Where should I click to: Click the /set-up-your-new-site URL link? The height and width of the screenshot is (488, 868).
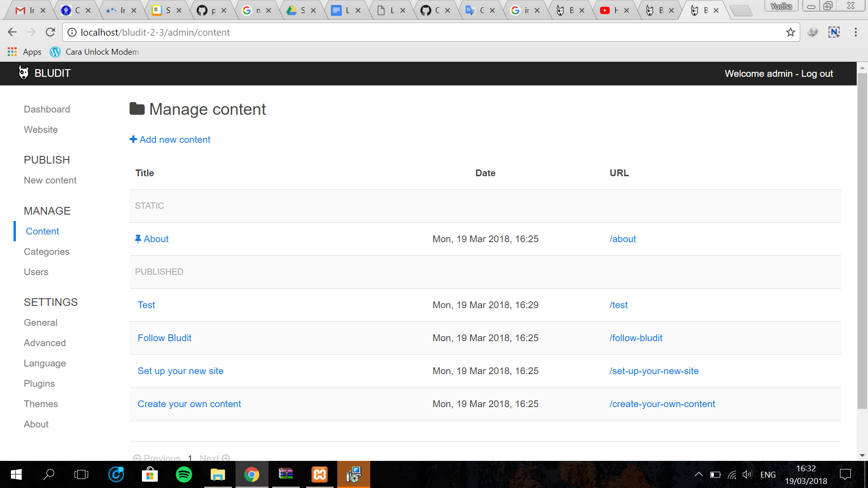tap(654, 371)
